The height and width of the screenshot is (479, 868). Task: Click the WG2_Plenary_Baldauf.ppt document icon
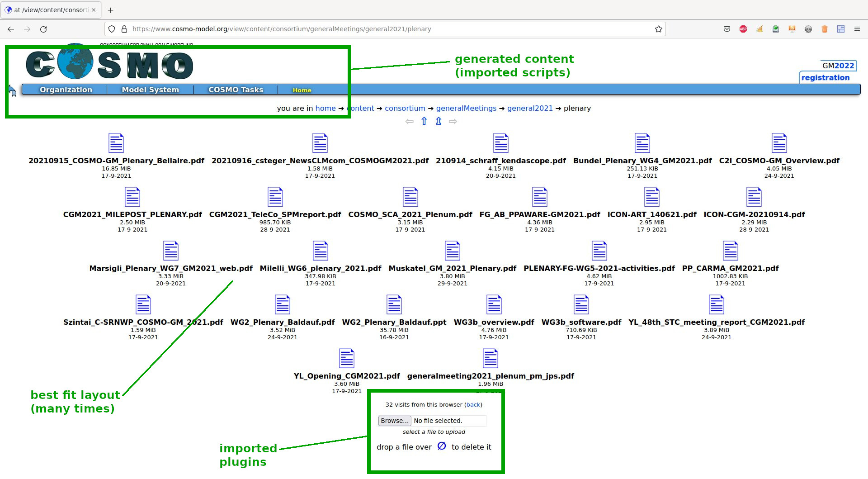[394, 305]
